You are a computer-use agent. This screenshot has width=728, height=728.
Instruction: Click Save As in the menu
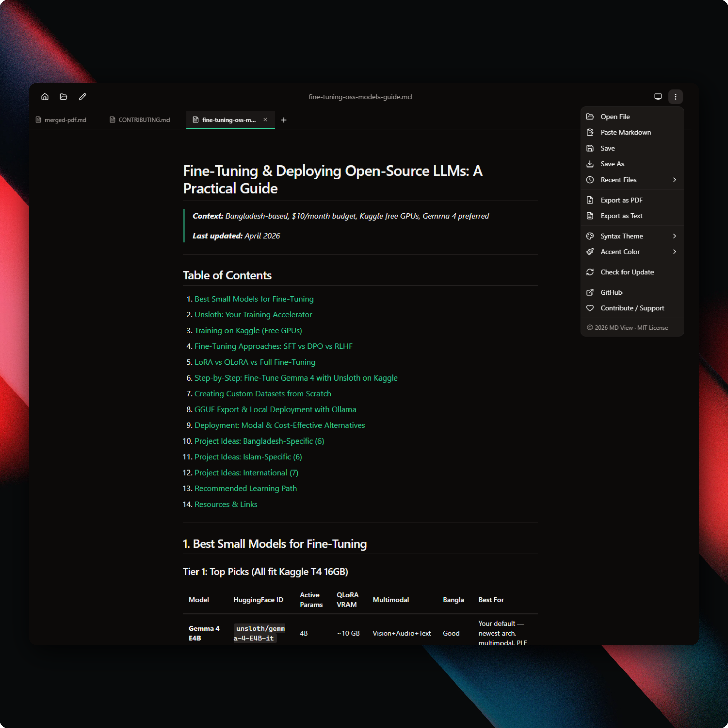[612, 164]
